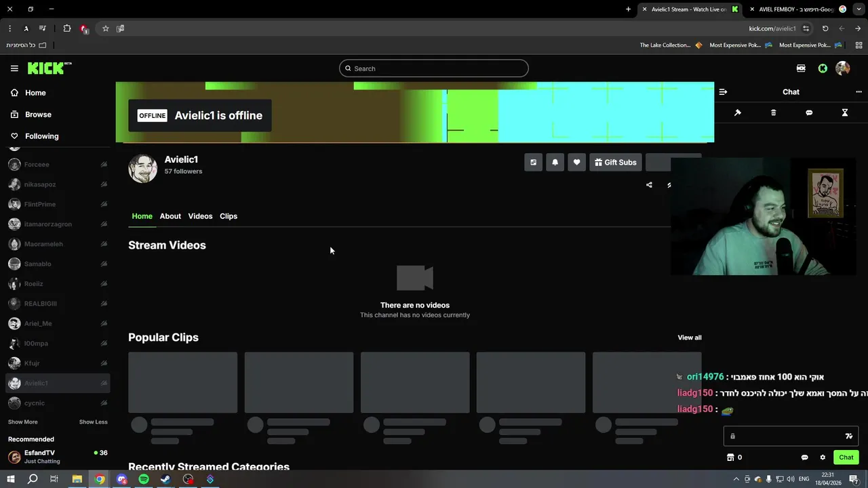This screenshot has height=488, width=868.
Task: Click the Search field on Kick
Action: click(x=433, y=68)
